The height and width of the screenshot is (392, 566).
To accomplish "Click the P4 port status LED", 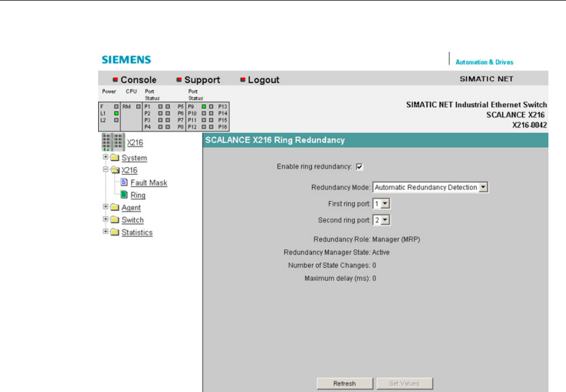I will [x=160, y=127].
